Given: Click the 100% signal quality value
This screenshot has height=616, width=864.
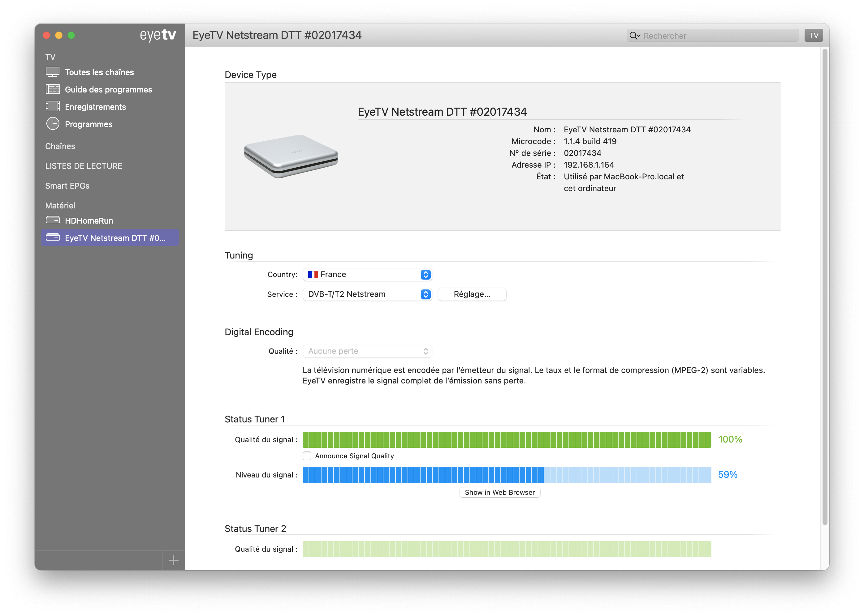Looking at the screenshot, I should pos(730,439).
